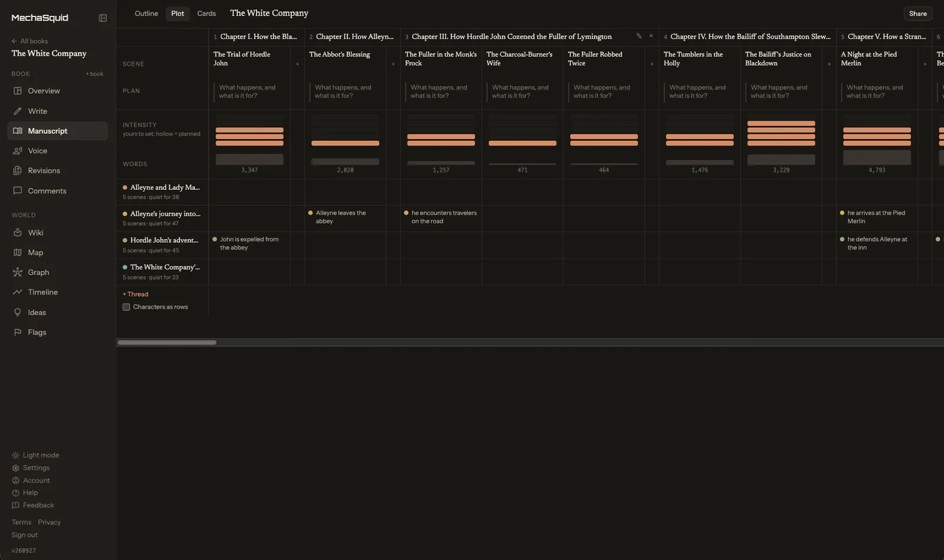The width and height of the screenshot is (944, 560).
Task: Open the Graph view
Action: point(57,272)
